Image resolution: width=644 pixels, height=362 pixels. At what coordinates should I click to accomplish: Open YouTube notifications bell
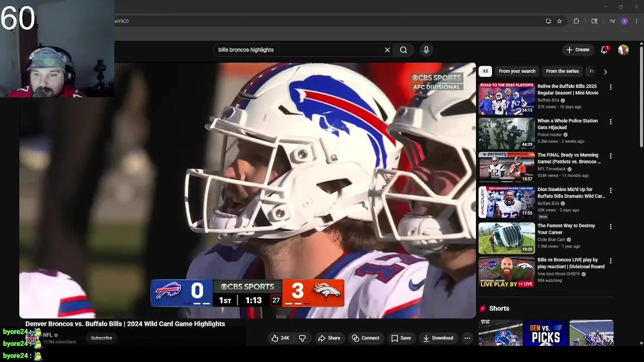point(604,50)
